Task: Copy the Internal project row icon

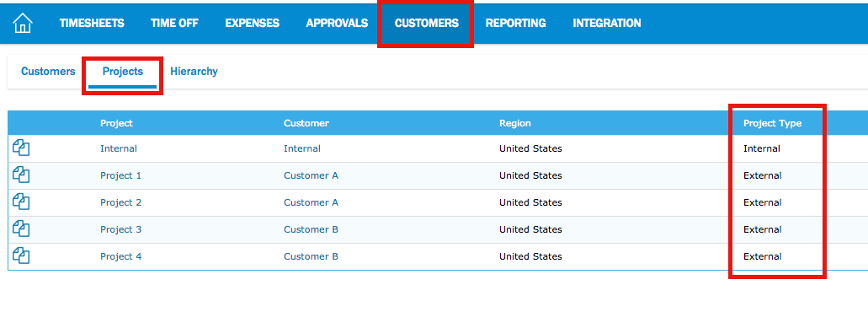Action: point(20,148)
